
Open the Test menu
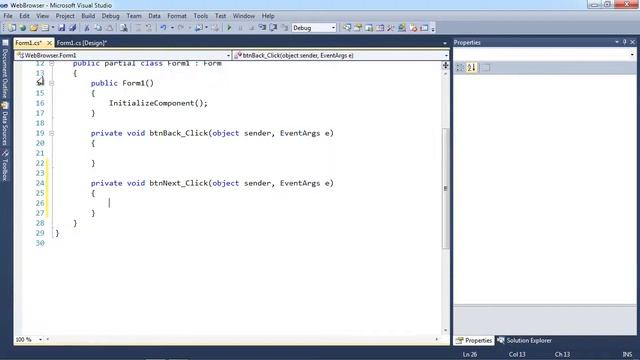(x=220, y=16)
